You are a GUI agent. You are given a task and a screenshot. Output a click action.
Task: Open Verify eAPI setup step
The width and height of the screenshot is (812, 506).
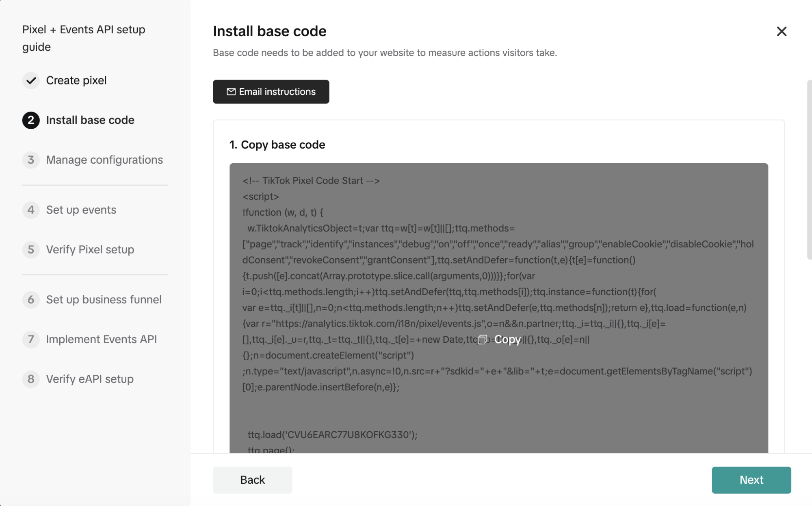(90, 379)
